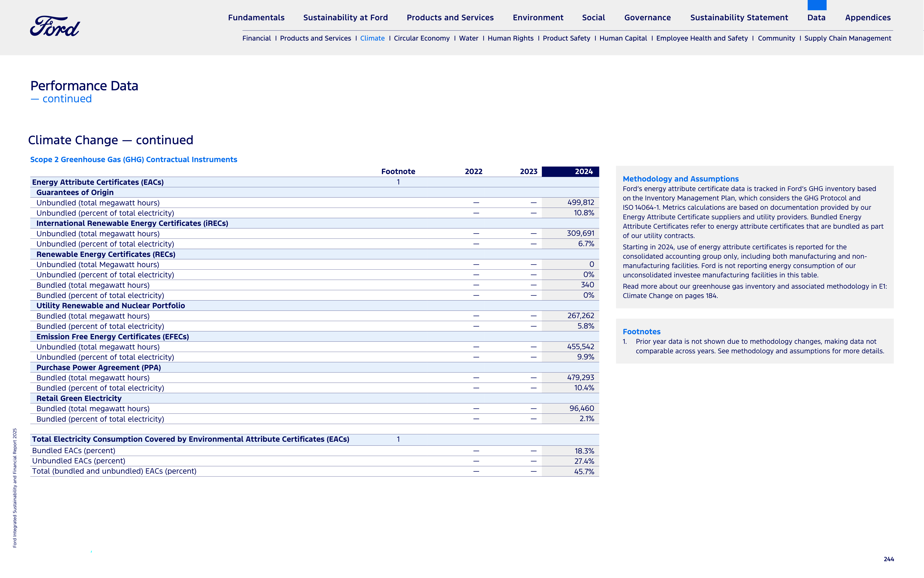Open the Sustainability Statement section

coord(739,18)
